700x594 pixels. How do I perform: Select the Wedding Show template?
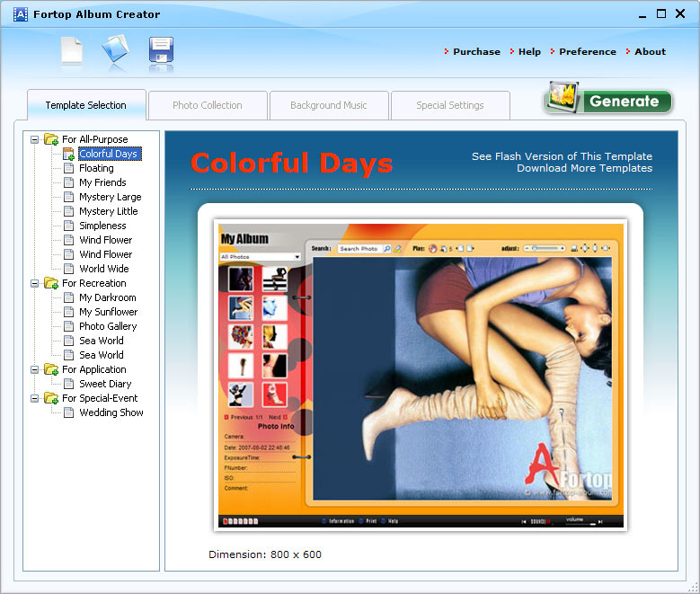tap(111, 412)
